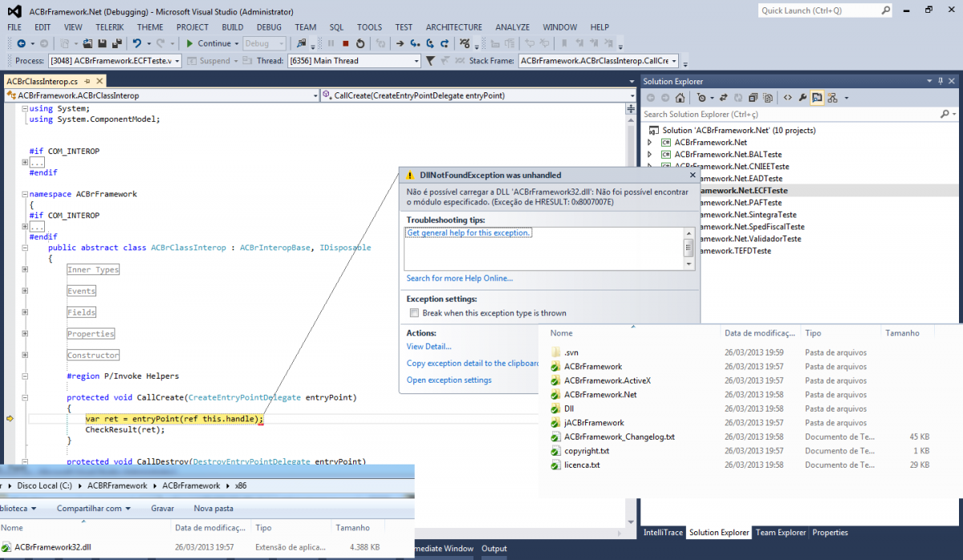Expand the Fields code region
Viewport: 963px width, 560px height.
click(x=25, y=312)
